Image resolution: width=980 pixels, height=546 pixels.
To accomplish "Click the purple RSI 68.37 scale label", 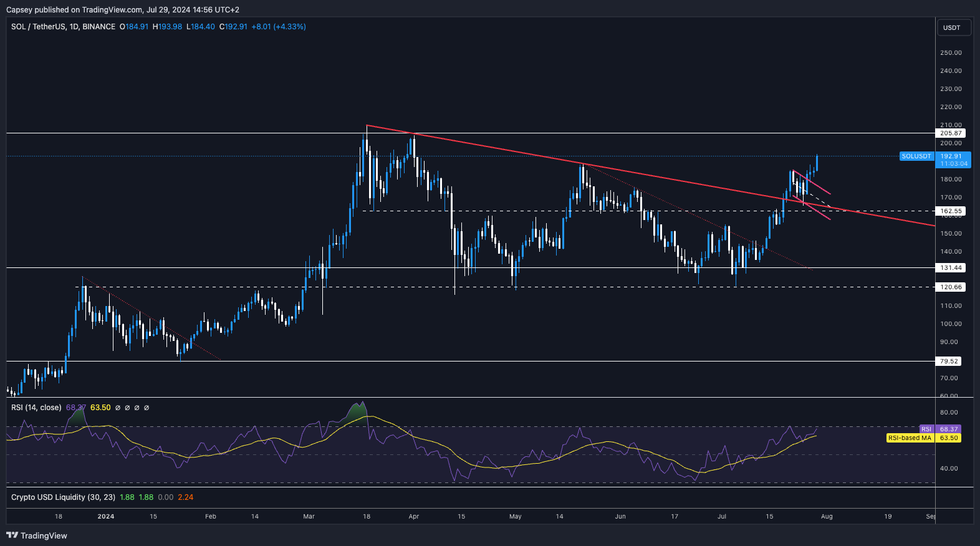I will [x=948, y=429].
